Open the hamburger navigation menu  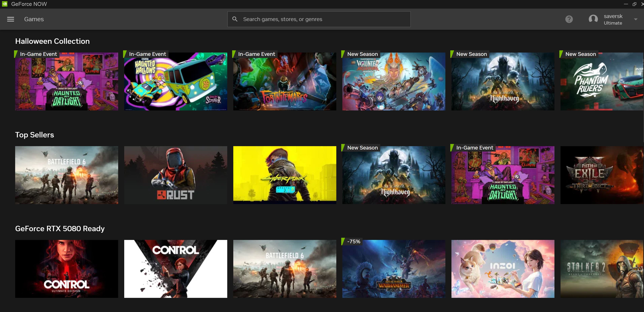coord(10,19)
